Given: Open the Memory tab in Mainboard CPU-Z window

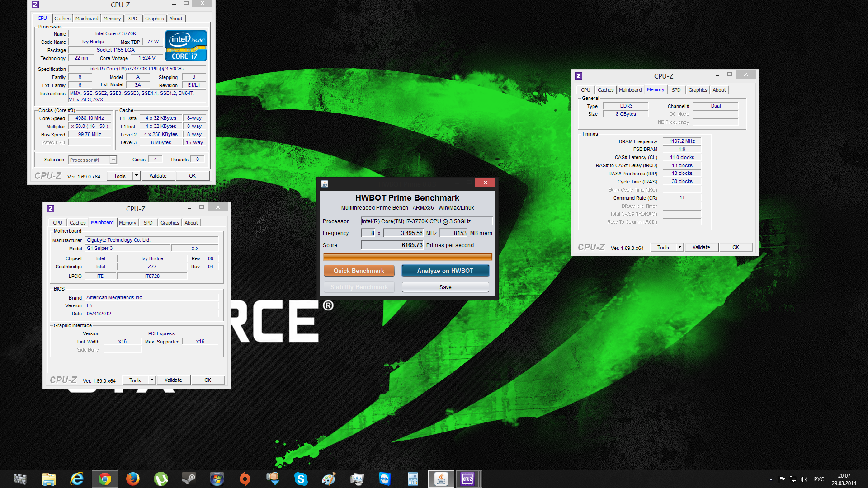Looking at the screenshot, I should coord(127,223).
